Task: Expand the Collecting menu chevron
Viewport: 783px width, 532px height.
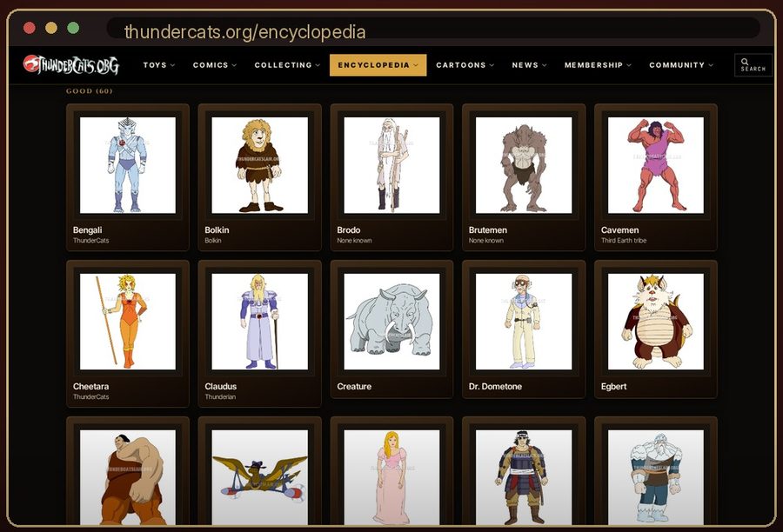Action: [318, 65]
